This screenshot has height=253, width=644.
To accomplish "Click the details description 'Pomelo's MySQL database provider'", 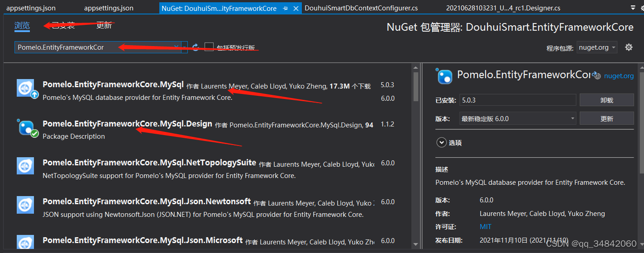I will pyautogui.click(x=530, y=183).
